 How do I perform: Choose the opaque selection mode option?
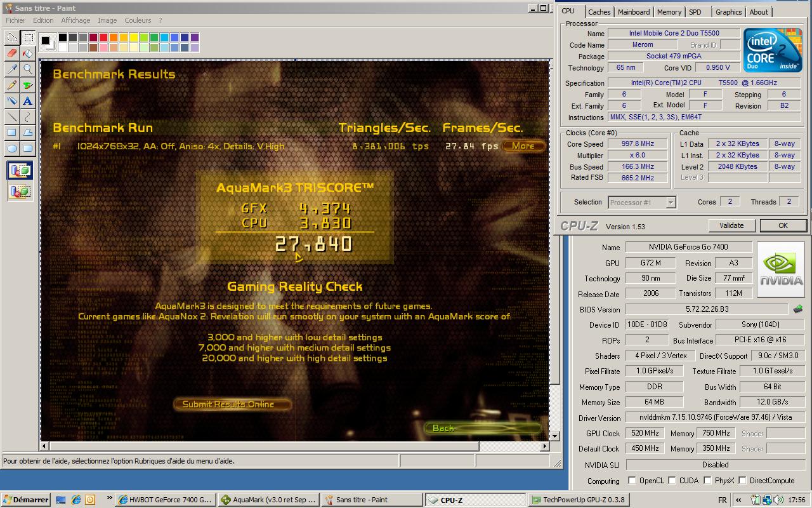coord(20,171)
